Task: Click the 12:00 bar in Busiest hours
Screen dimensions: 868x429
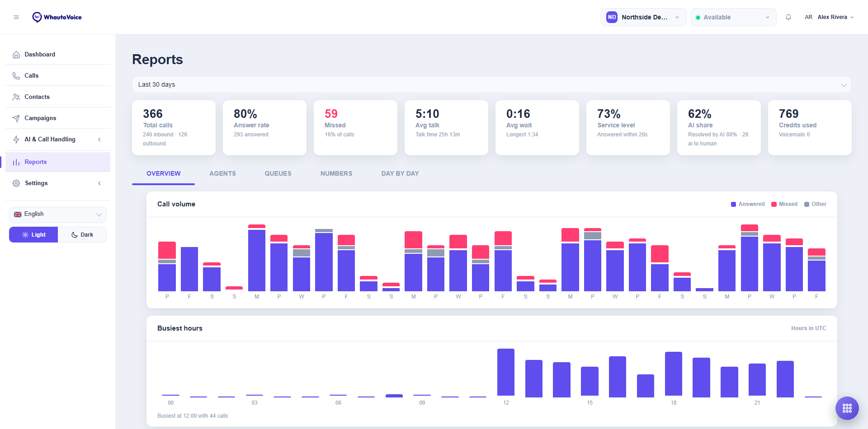Action: (506, 373)
